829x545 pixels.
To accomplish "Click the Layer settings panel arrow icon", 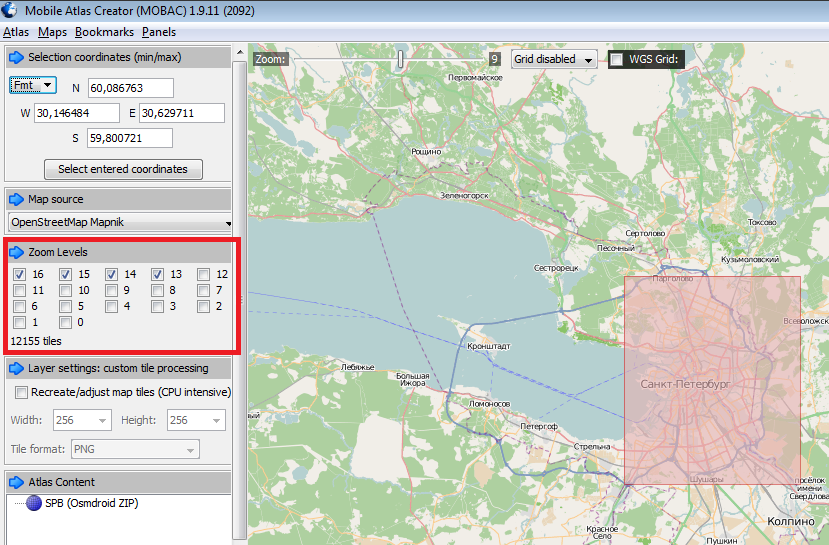I will 17,368.
